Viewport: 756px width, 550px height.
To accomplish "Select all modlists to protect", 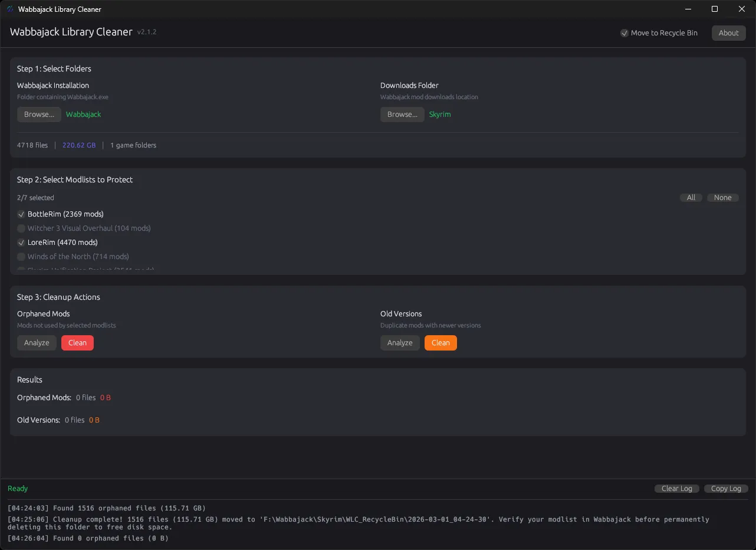I will pyautogui.click(x=691, y=197).
